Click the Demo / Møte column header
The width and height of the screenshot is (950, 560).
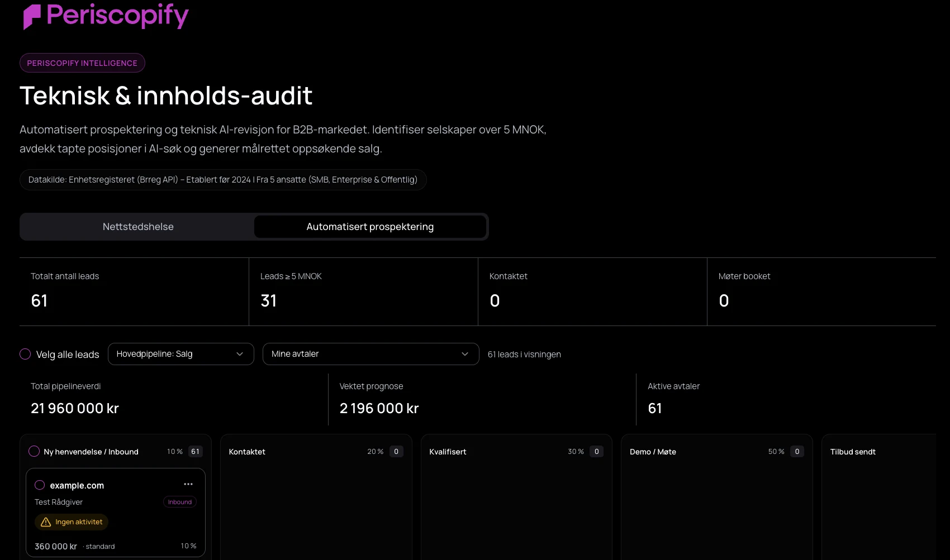[x=653, y=452]
